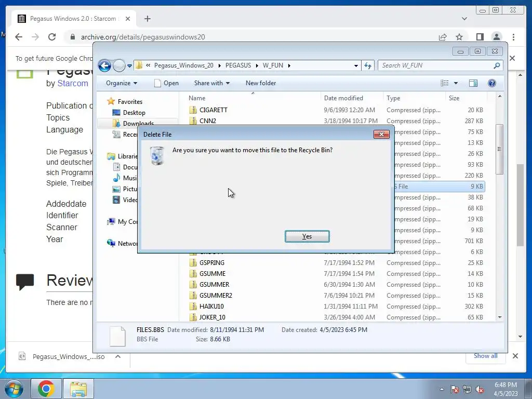Click Show all downloads in Chrome
The width and height of the screenshot is (532, 399).
tap(486, 356)
